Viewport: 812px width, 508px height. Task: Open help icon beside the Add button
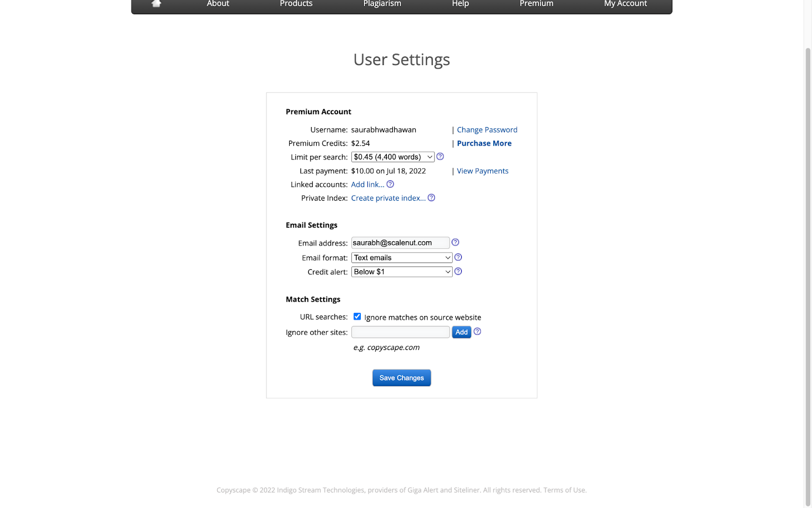tap(477, 331)
